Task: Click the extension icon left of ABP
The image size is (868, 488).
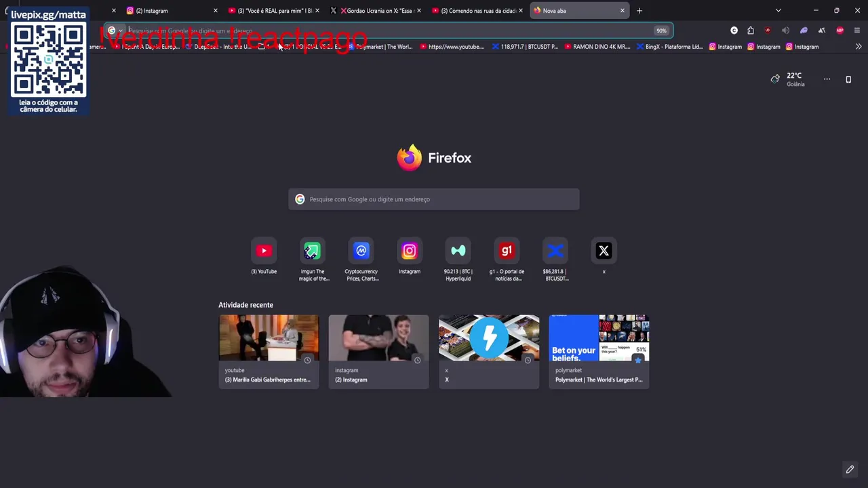Action: (821, 30)
